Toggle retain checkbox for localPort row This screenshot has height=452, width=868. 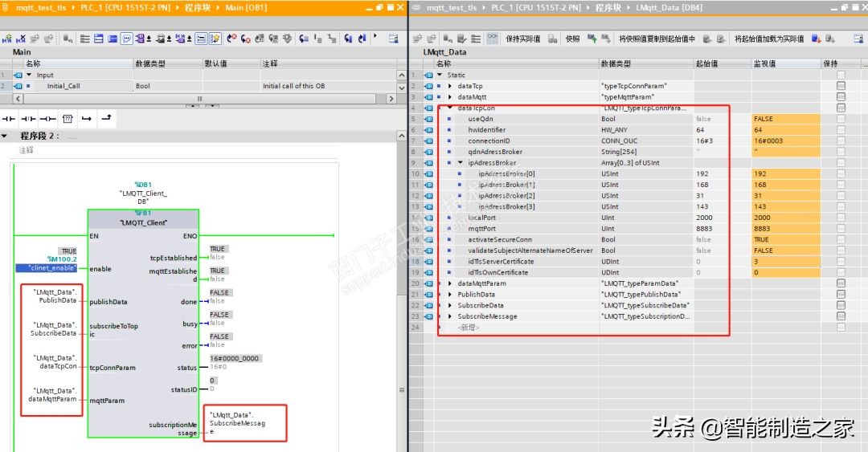click(841, 218)
